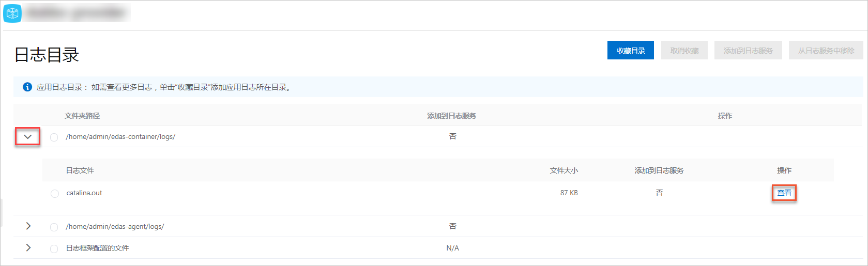Click the 添加到日志服务 button

tap(748, 50)
